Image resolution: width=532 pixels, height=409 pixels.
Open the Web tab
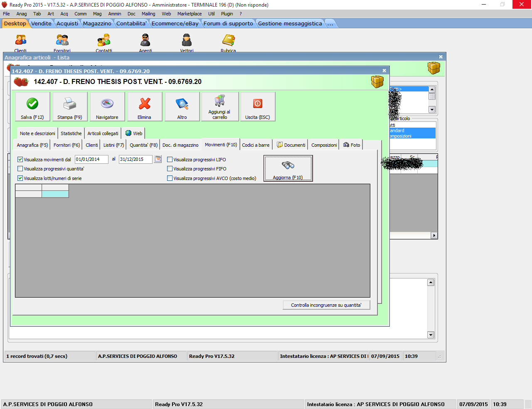click(134, 133)
